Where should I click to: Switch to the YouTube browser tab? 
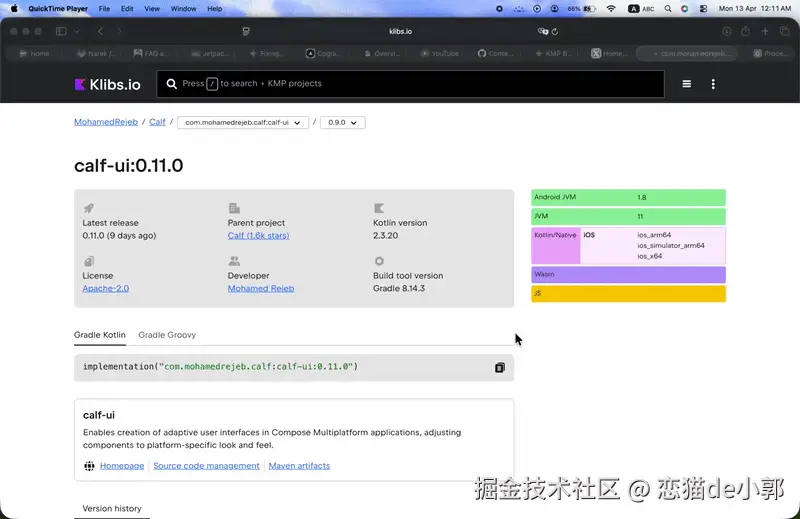point(440,53)
